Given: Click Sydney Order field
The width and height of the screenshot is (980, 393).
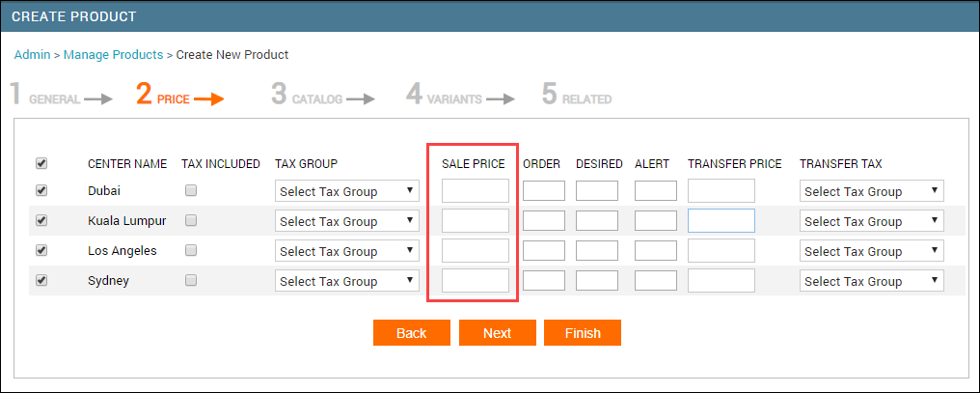Looking at the screenshot, I should pyautogui.click(x=544, y=281).
